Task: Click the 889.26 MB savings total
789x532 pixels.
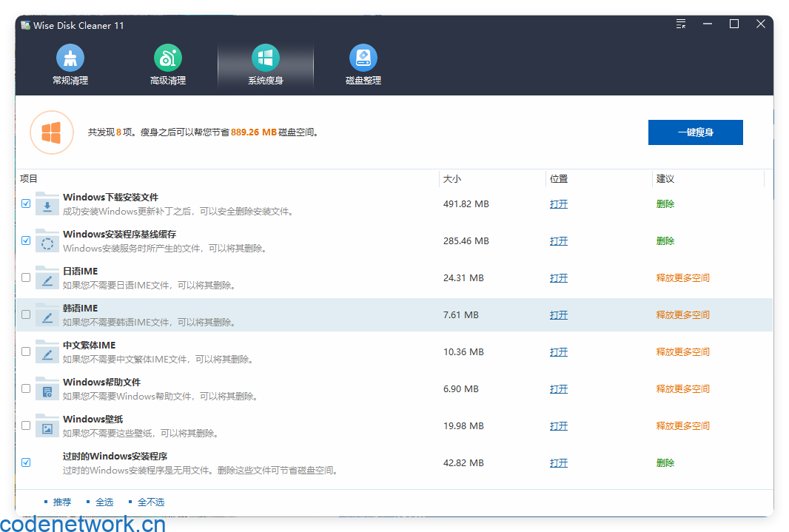Action: tap(254, 132)
